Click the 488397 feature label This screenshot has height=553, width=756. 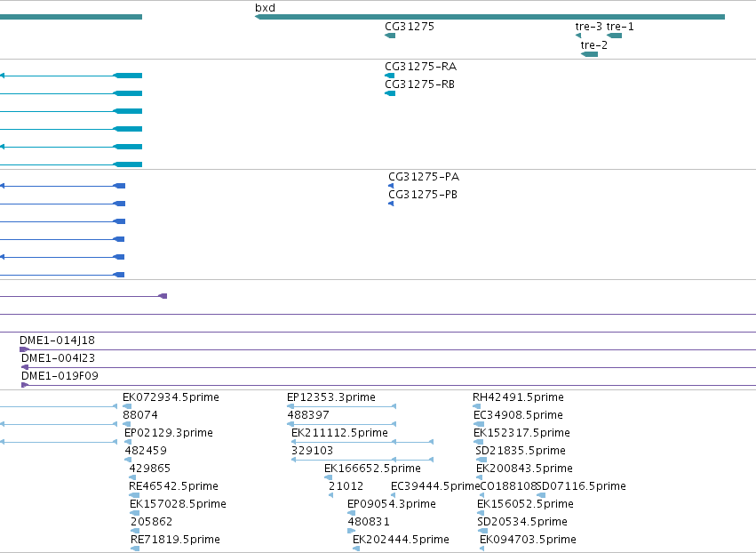point(308,415)
